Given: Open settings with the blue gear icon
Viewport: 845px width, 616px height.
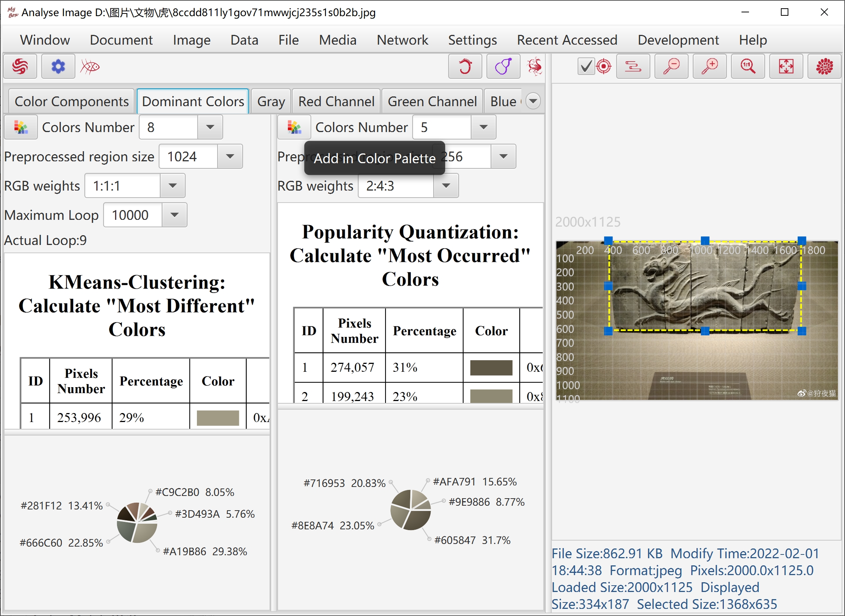Looking at the screenshot, I should coord(58,67).
